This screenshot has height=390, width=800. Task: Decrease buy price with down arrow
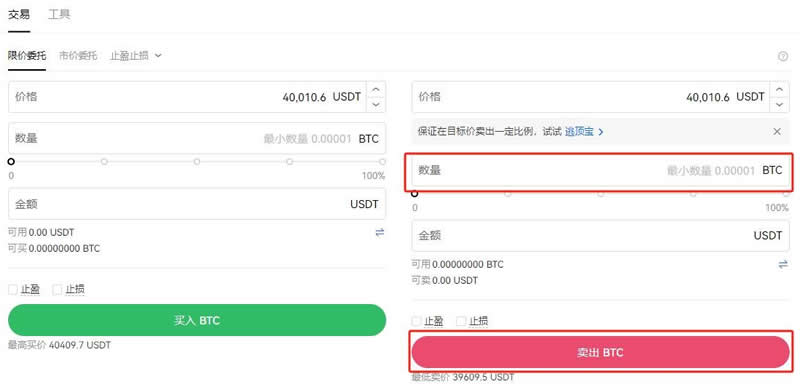pyautogui.click(x=376, y=104)
